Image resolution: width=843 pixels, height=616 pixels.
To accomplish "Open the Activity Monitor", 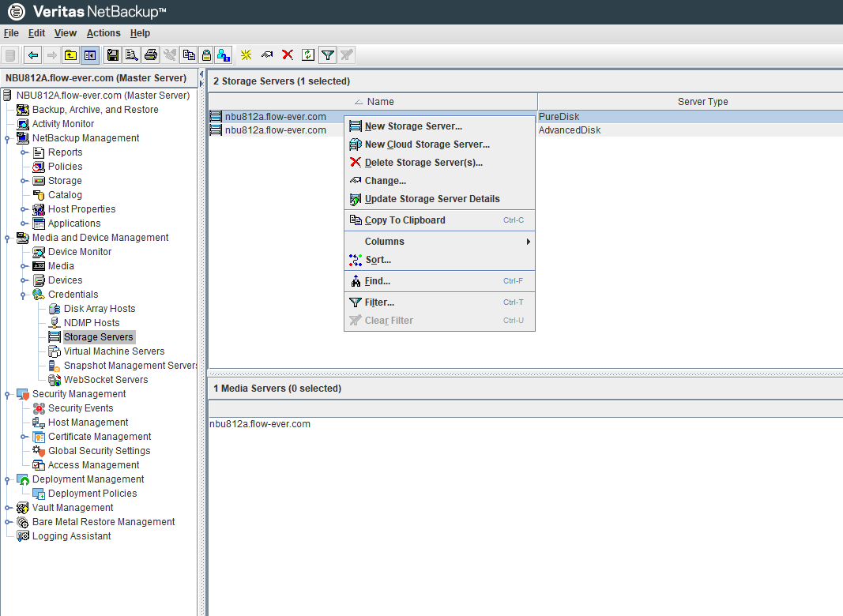I will [63, 124].
